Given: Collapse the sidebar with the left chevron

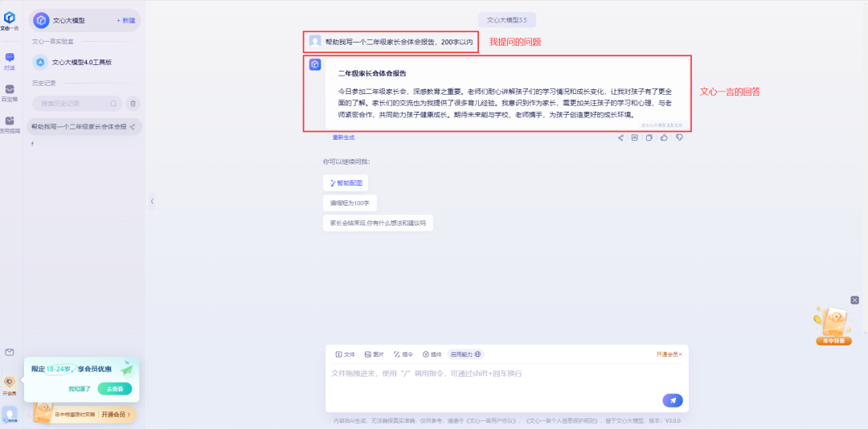Looking at the screenshot, I should [x=152, y=202].
